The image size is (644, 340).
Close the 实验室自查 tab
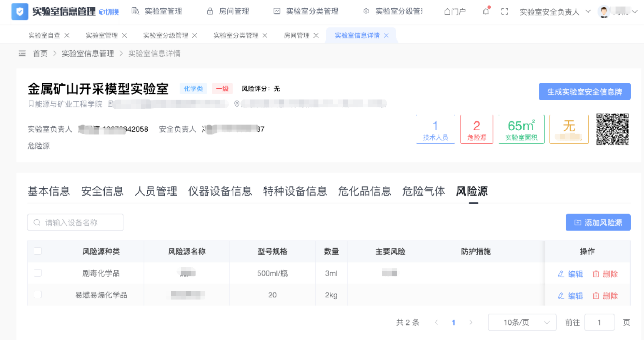[x=67, y=36]
